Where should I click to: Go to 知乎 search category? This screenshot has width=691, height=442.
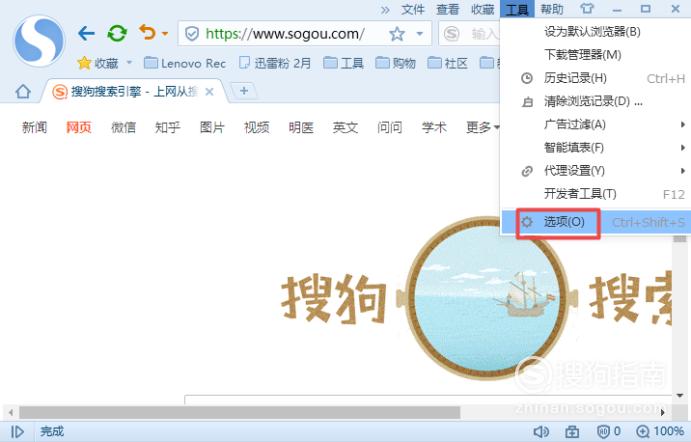click(167, 127)
